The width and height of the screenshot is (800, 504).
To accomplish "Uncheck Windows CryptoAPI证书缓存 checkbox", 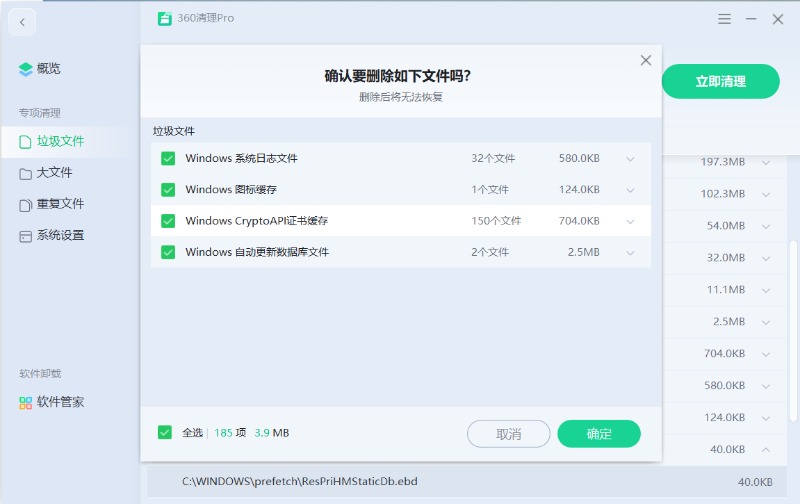I will point(168,221).
